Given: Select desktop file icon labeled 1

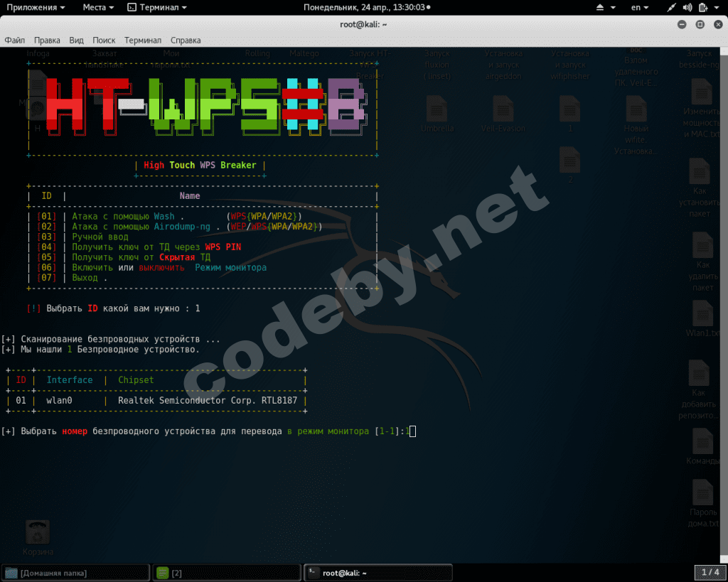Looking at the screenshot, I should 569,114.
